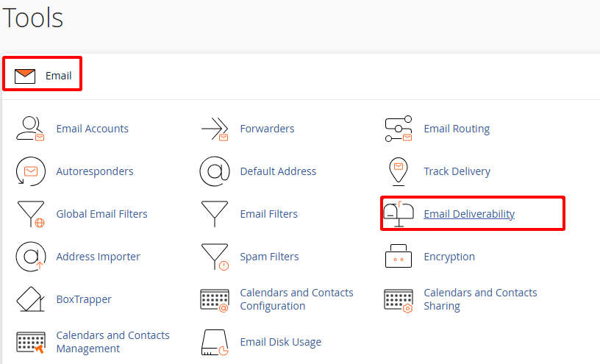The width and height of the screenshot is (600, 364).
Task: Open the Address Importer link
Action: coord(98,257)
